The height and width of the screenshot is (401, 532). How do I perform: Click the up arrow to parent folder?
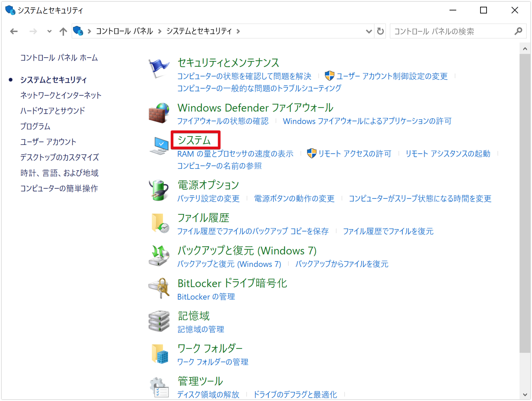(63, 31)
